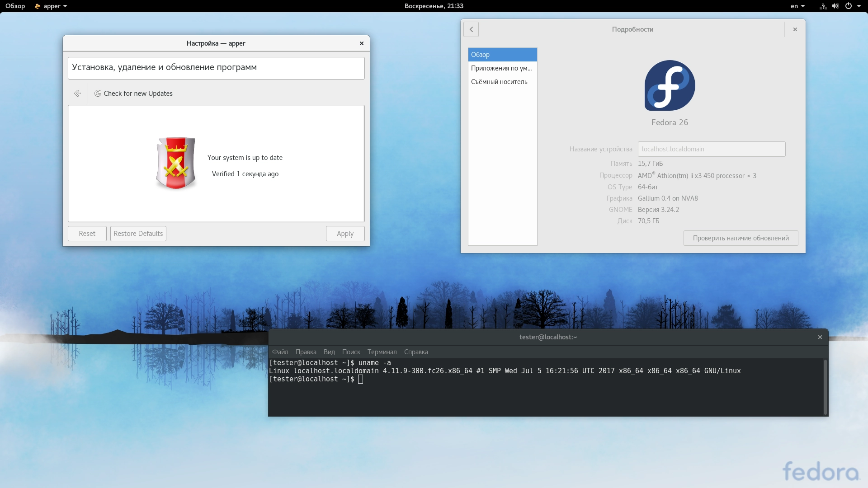
Task: Close the Подробности window
Action: click(x=795, y=29)
